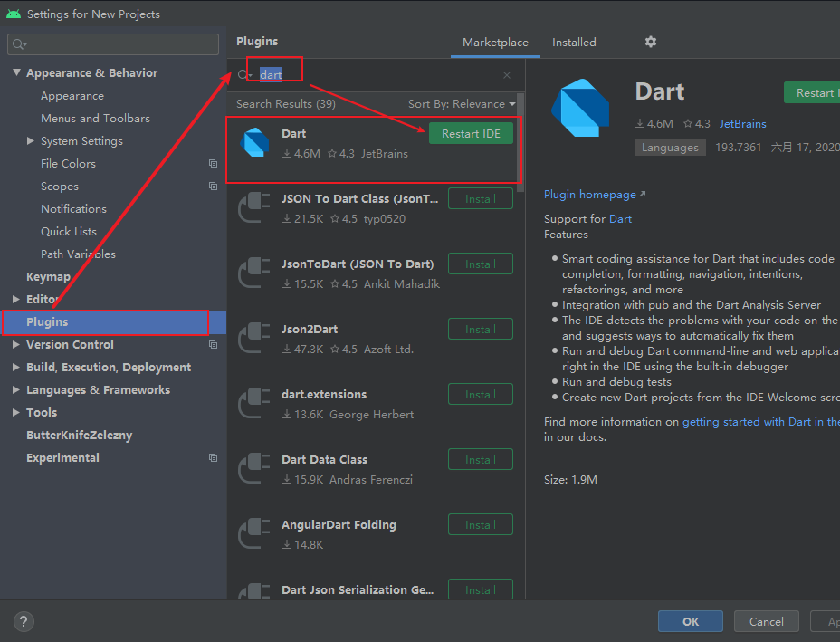Click the dart.extensions plugin icon
Screen dimensions: 840x642
[x=254, y=404]
